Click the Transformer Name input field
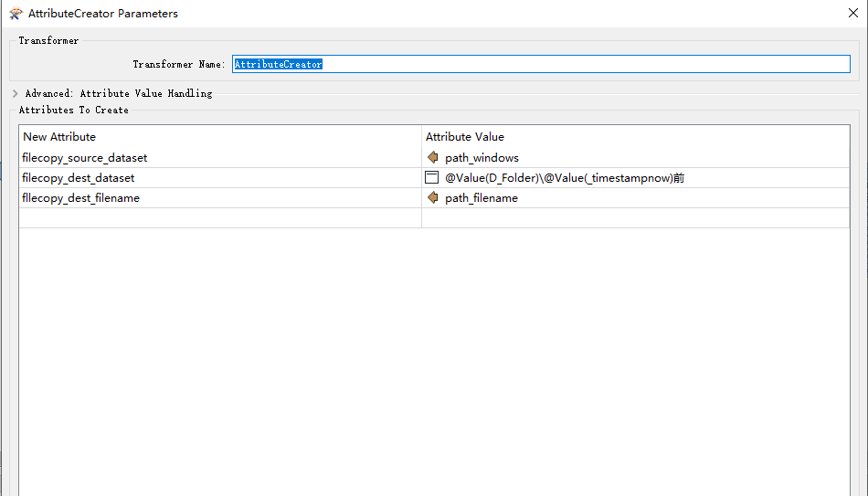Viewport: 868px width, 496px height. pos(541,64)
